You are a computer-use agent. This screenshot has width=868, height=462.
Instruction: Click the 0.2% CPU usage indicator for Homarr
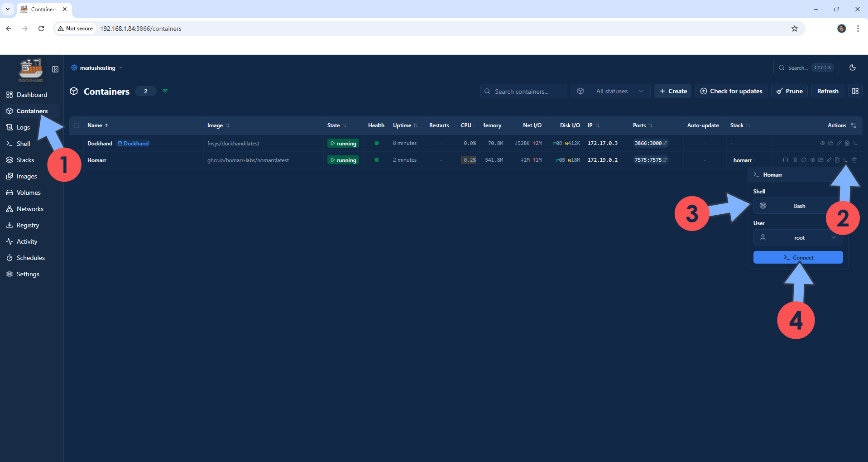(469, 160)
